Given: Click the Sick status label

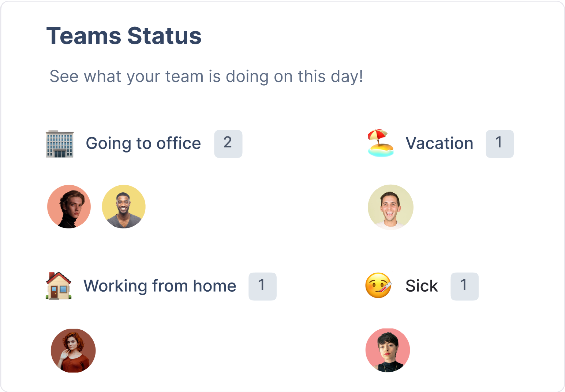Looking at the screenshot, I should point(422,286).
